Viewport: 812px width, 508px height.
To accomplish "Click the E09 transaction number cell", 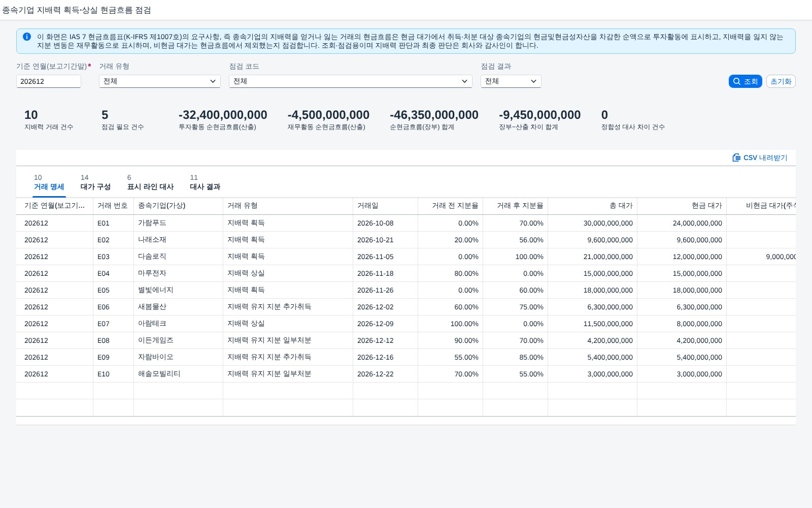I will pos(113,357).
